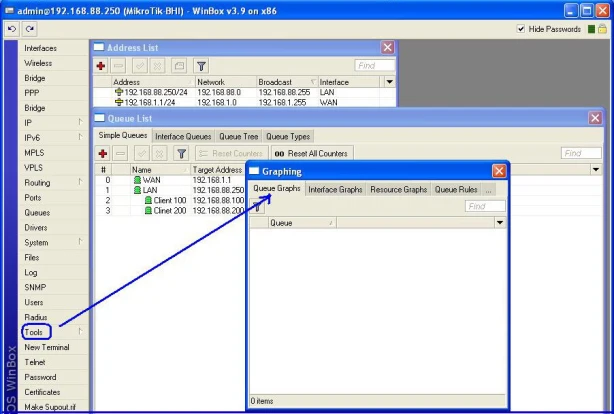The height and width of the screenshot is (414, 614).
Task: Click the address icon beside 192.168.1.1/24
Action: (x=119, y=102)
